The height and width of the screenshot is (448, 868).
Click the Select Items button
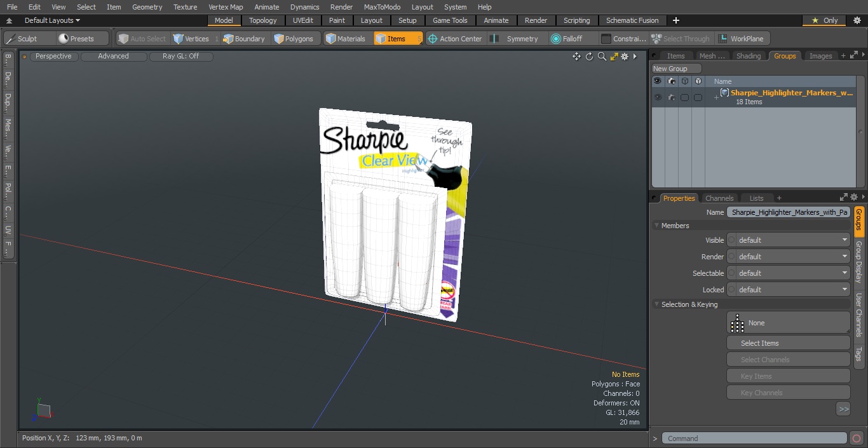pos(789,343)
